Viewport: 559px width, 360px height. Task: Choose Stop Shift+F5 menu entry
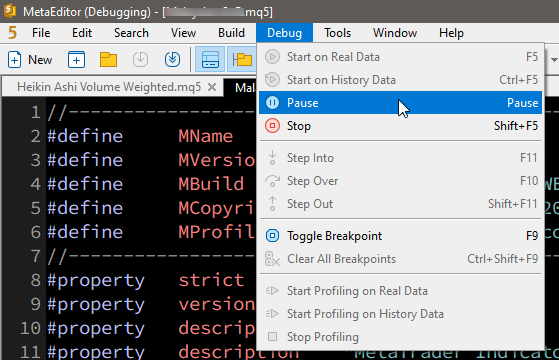pos(400,126)
